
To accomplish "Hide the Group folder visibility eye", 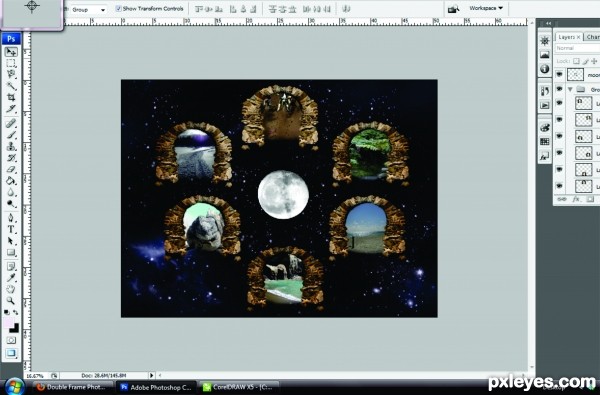I will coord(559,89).
